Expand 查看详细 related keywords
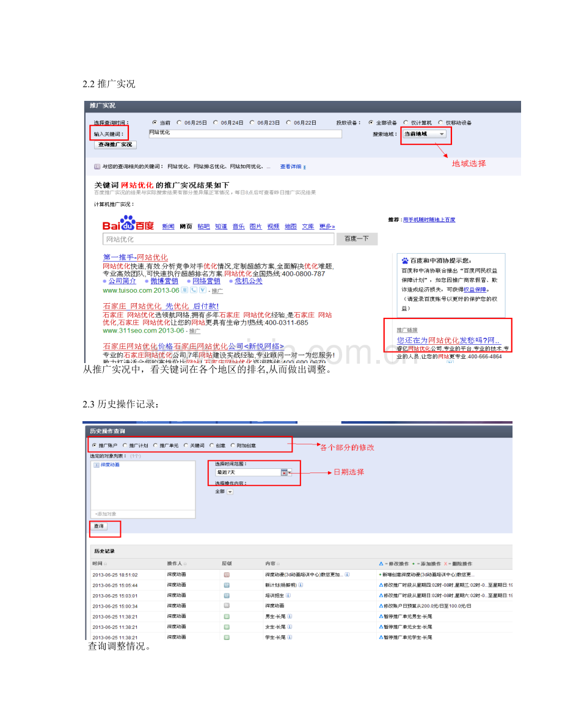 [293, 166]
